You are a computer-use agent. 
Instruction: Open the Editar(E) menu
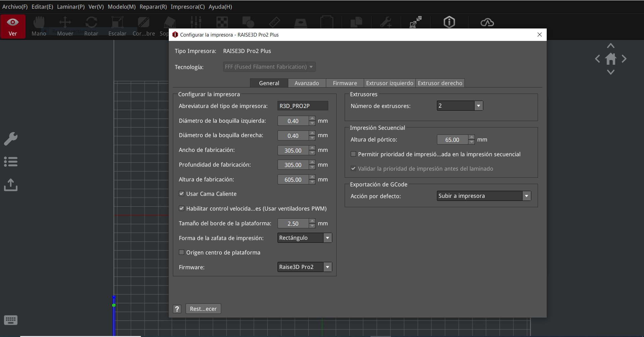(x=42, y=7)
